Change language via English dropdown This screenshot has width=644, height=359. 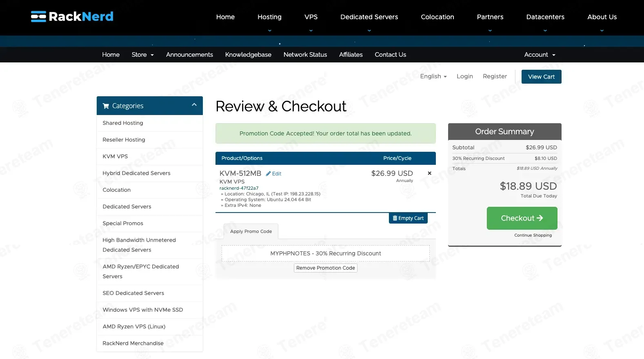[x=433, y=76]
